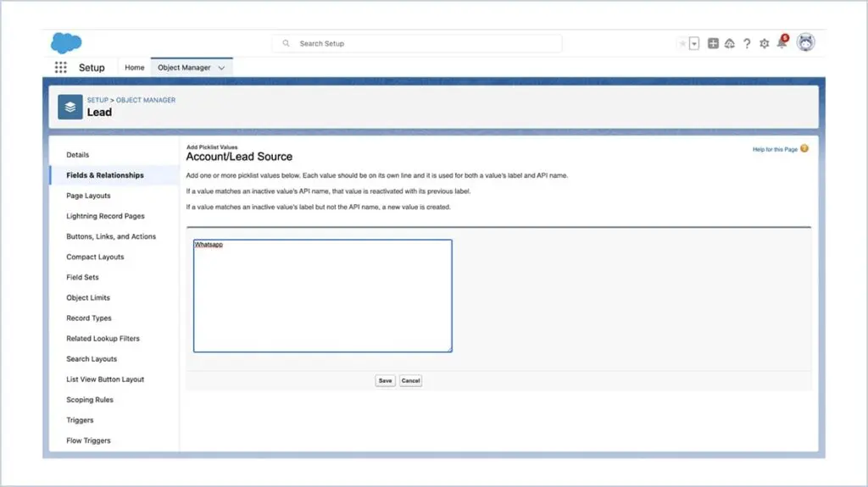The image size is (868, 487).
Task: Open Lightning Record Pages
Action: point(105,216)
